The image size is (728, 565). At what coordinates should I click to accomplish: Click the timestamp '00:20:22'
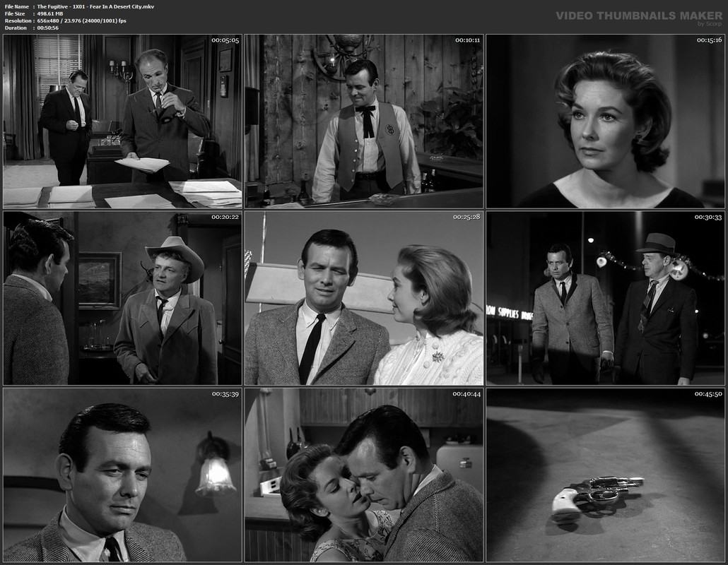click(x=225, y=217)
